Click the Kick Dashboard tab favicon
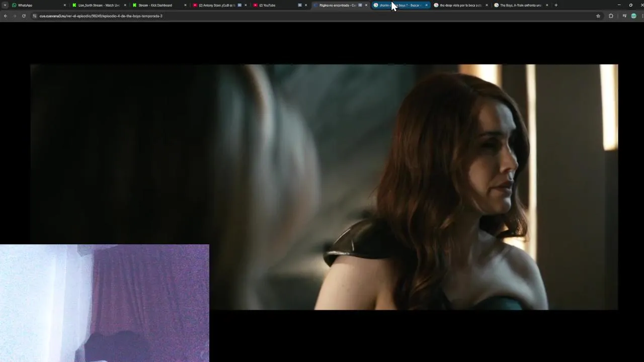 (135, 5)
